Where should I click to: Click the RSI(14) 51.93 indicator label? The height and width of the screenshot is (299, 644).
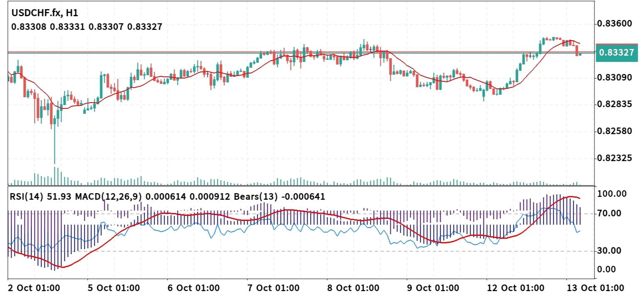pyautogui.click(x=42, y=196)
